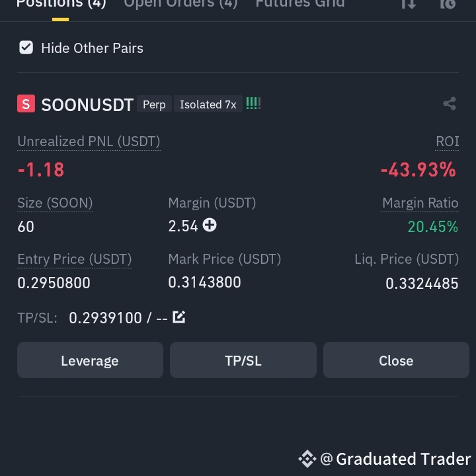This screenshot has width=476, height=476.
Task: Click the Binance logo watermark icon
Action: [x=307, y=459]
